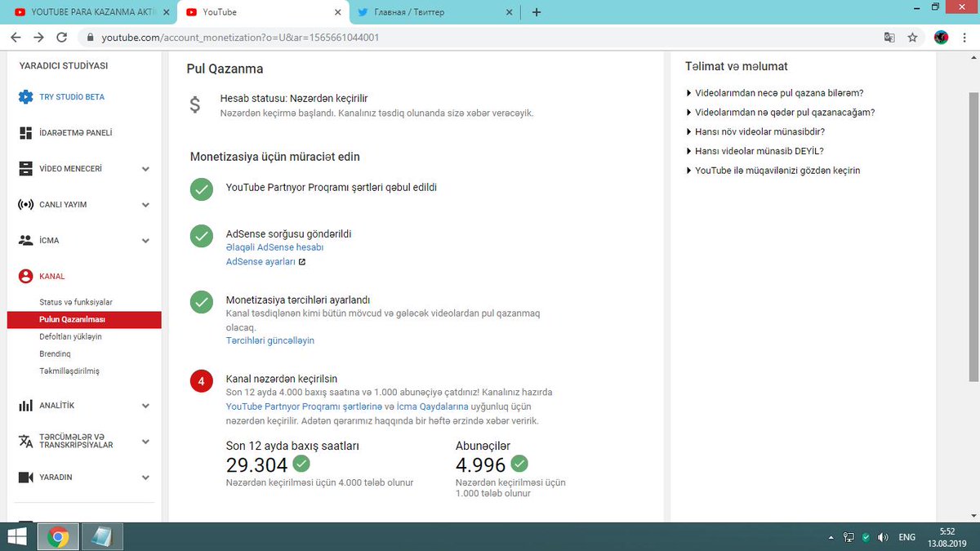
Task: Open TRY STUDIO BETA gear icon
Action: click(25, 97)
